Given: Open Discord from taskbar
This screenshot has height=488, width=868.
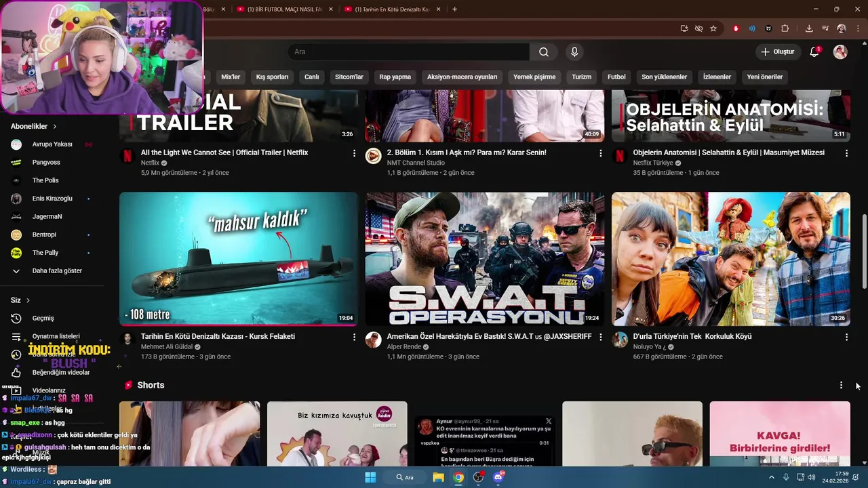Looking at the screenshot, I should pyautogui.click(x=498, y=477).
